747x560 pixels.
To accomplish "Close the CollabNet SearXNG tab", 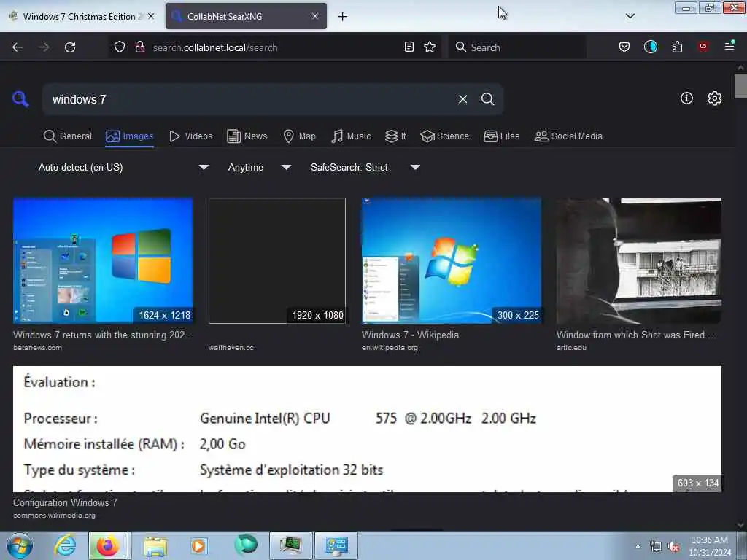I will coord(315,16).
